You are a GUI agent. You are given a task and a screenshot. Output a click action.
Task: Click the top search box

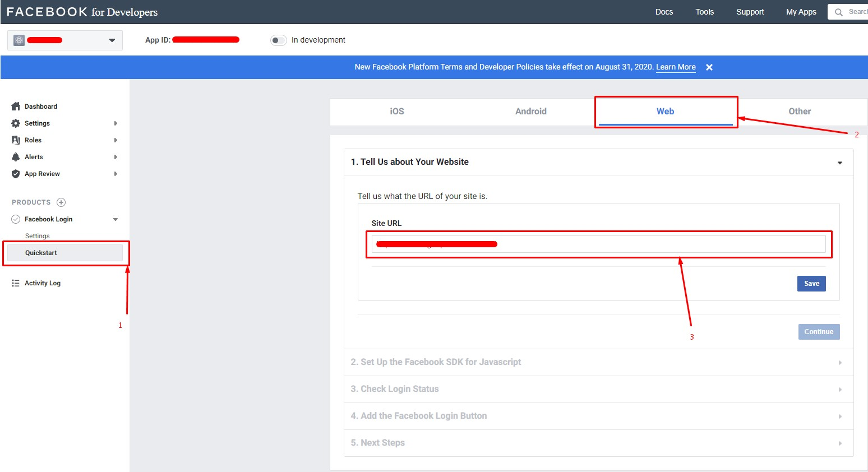pos(849,12)
